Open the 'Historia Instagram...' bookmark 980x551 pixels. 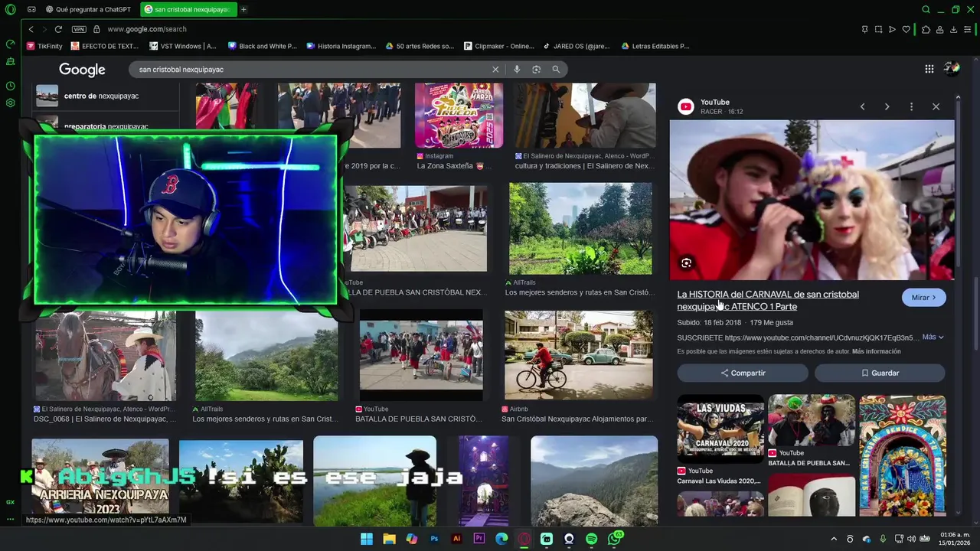[341, 46]
